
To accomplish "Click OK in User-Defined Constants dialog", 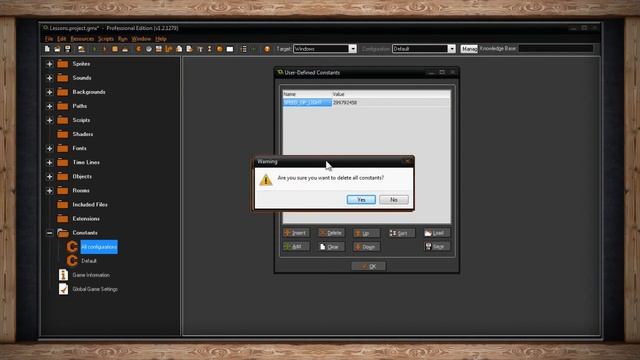I will [369, 266].
